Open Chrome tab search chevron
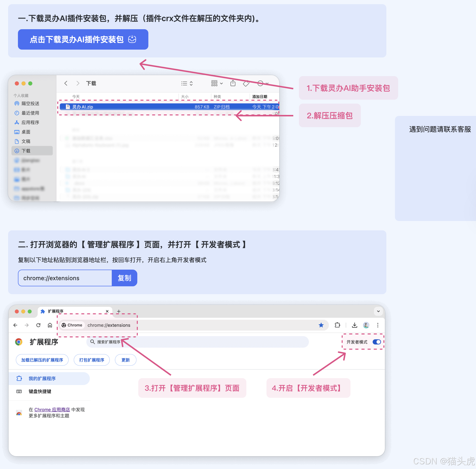The width and height of the screenshot is (476, 469). [378, 311]
